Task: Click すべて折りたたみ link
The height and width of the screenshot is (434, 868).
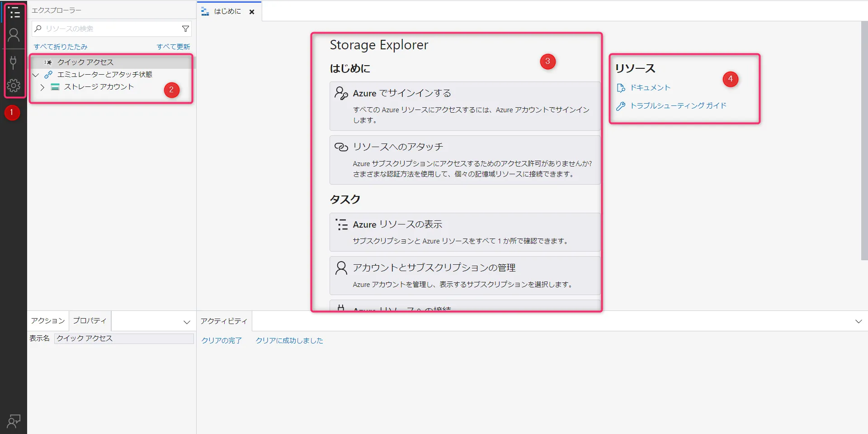Action: click(61, 47)
